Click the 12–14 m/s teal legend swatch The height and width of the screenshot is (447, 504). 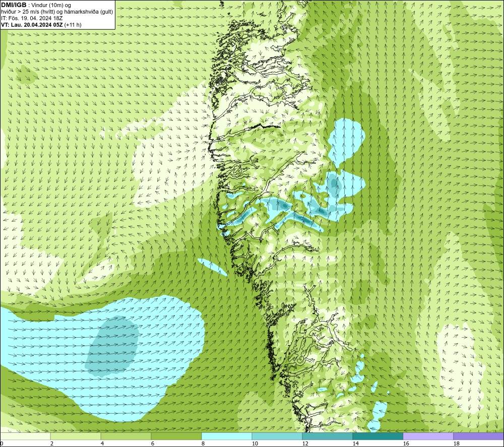pos(327,436)
